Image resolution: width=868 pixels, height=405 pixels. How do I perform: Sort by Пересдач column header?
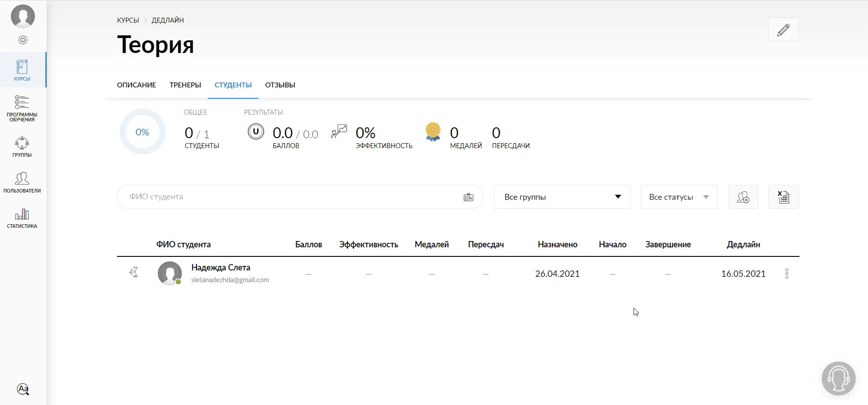coord(486,245)
